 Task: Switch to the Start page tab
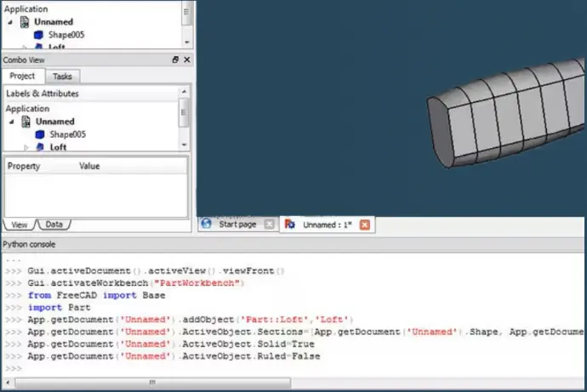point(237,224)
